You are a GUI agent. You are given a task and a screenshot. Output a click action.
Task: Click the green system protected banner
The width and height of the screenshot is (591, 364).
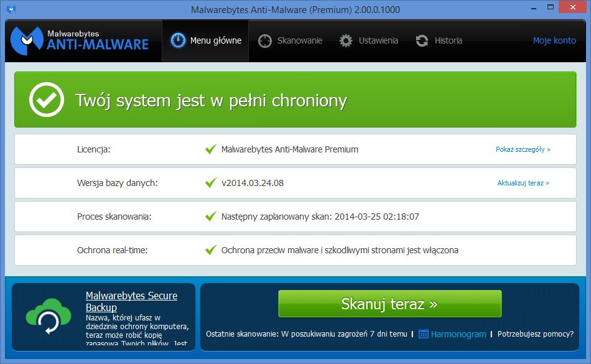click(x=295, y=100)
